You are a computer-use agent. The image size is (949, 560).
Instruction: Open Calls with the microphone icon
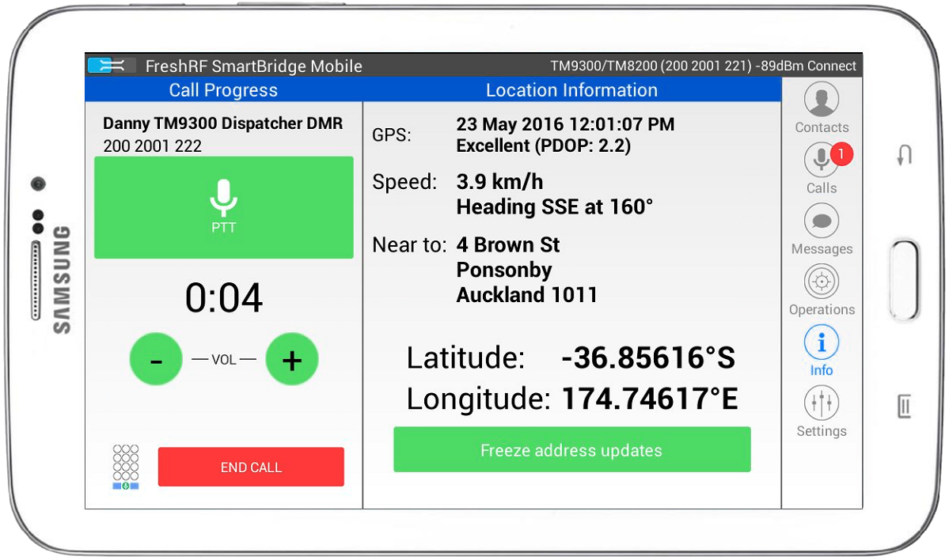click(821, 161)
